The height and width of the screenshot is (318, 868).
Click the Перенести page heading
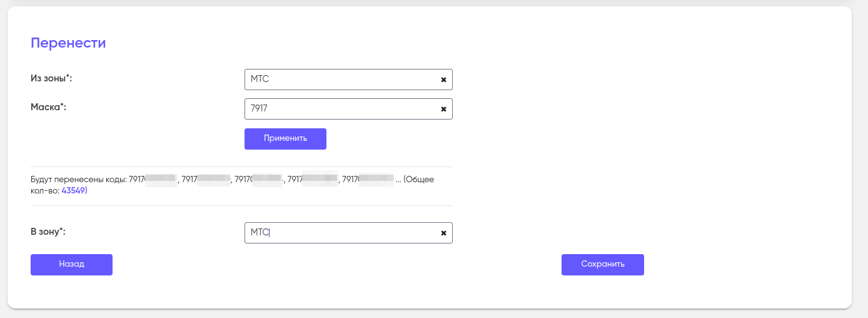point(68,43)
